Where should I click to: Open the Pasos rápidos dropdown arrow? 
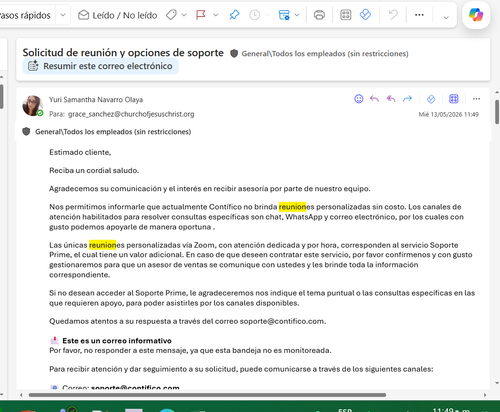click(x=63, y=15)
